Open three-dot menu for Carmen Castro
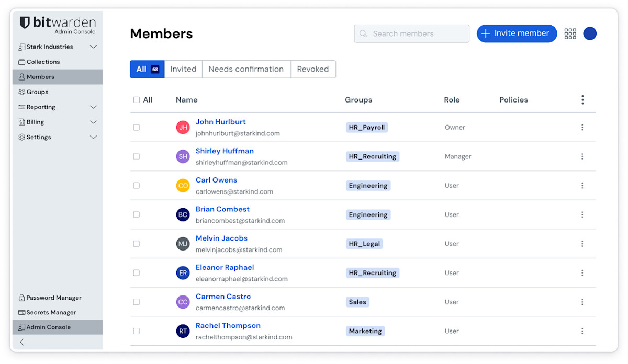The image size is (628, 364). [582, 302]
